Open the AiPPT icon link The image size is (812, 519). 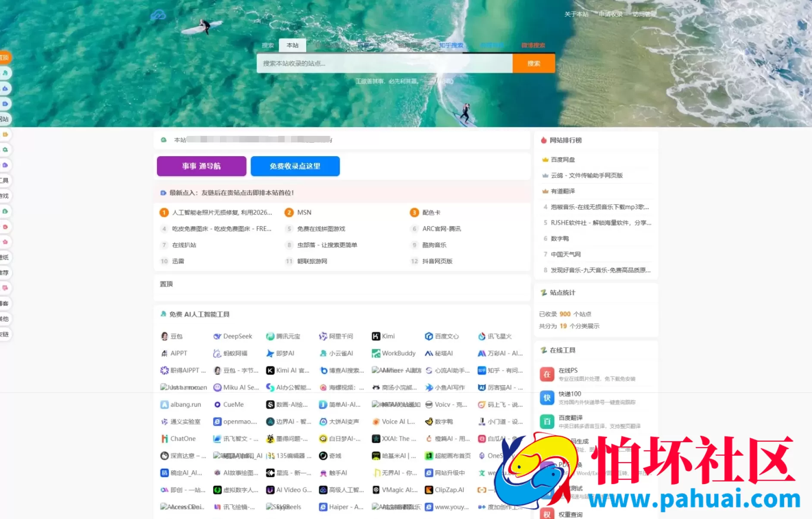pyautogui.click(x=164, y=353)
